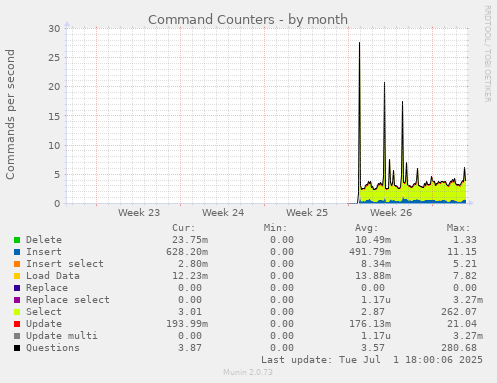Click Insert average value 491.79m

[370, 252]
